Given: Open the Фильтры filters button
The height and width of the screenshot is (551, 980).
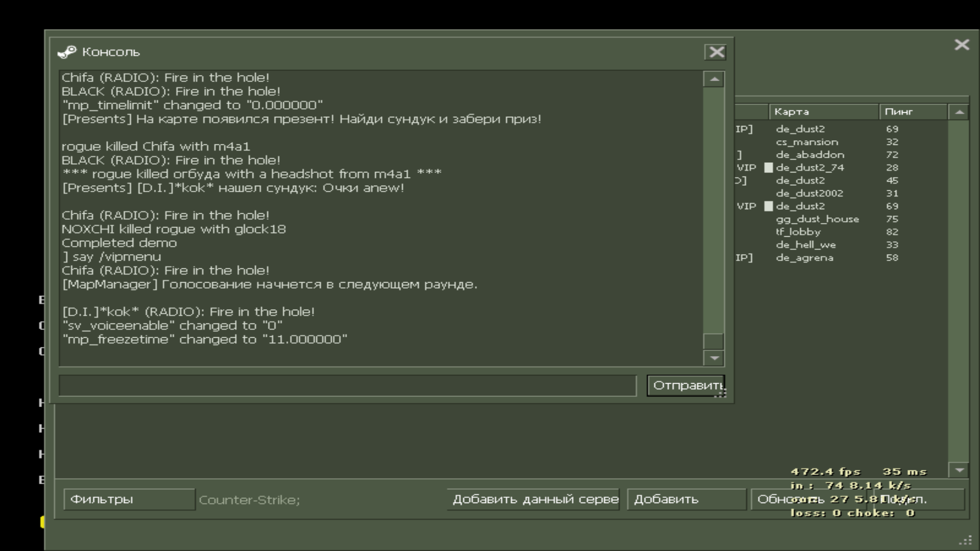Looking at the screenshot, I should pos(129,499).
